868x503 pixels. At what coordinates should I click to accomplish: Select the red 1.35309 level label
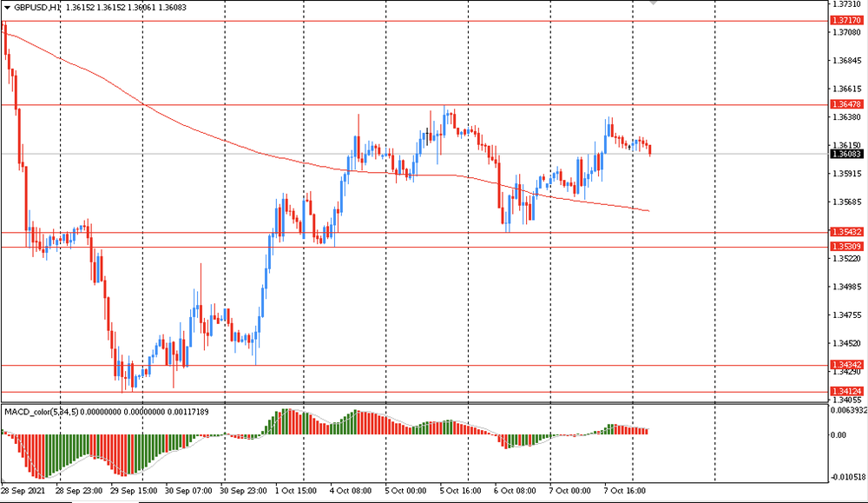[847, 247]
